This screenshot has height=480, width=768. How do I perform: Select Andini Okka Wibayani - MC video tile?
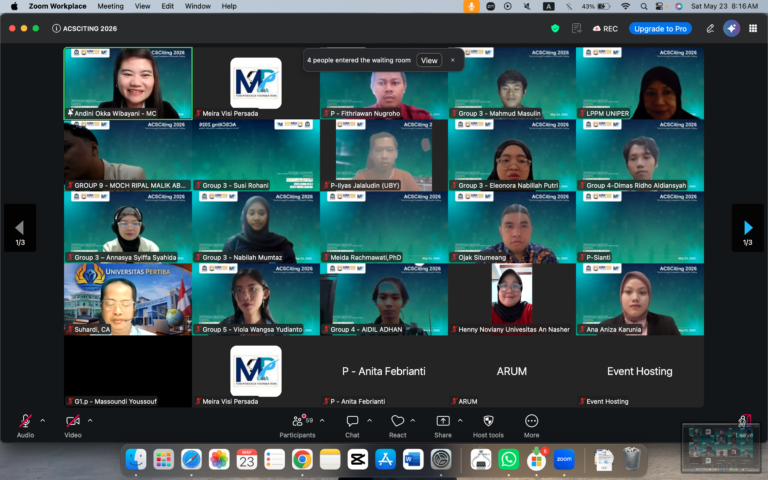point(128,83)
